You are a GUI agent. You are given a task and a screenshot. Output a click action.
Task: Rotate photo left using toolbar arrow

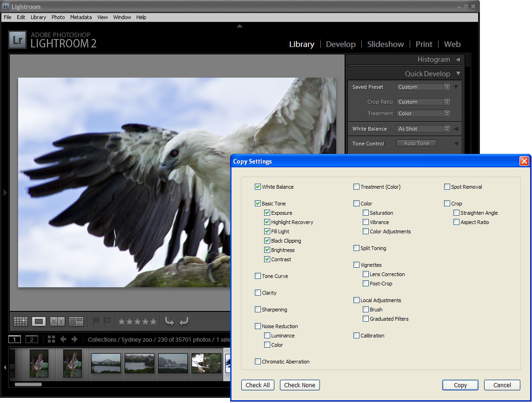click(169, 321)
